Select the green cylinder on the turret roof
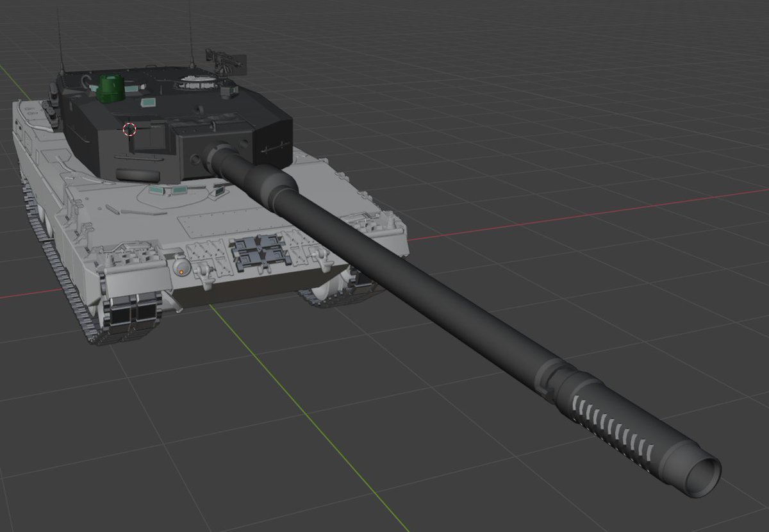The width and height of the screenshot is (769, 532). click(111, 88)
